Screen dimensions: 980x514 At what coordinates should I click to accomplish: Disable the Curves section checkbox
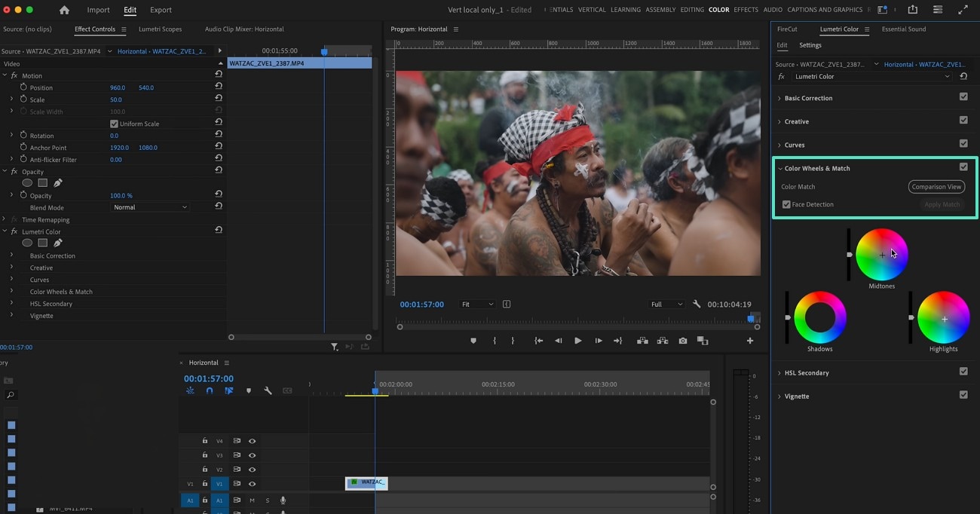(x=963, y=144)
